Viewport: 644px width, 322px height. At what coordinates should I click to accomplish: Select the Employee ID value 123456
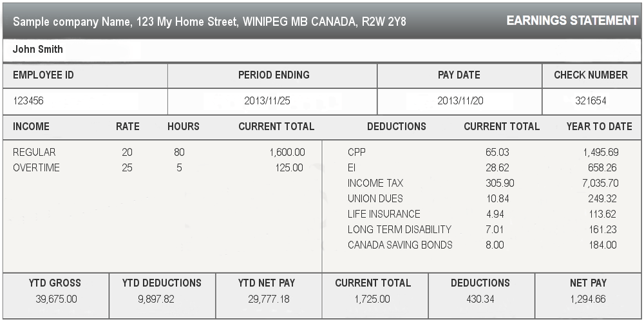click(28, 100)
